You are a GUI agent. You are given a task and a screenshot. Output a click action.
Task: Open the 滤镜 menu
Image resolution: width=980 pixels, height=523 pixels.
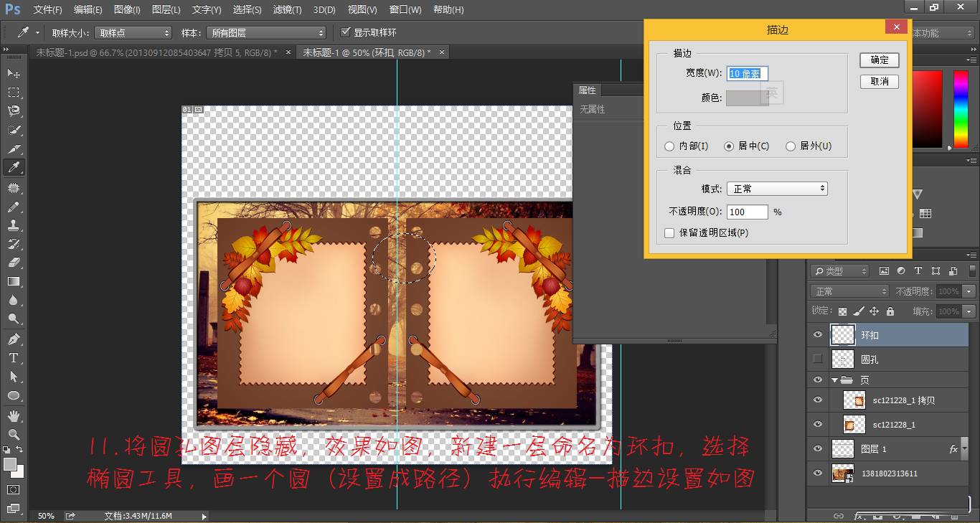click(x=287, y=10)
